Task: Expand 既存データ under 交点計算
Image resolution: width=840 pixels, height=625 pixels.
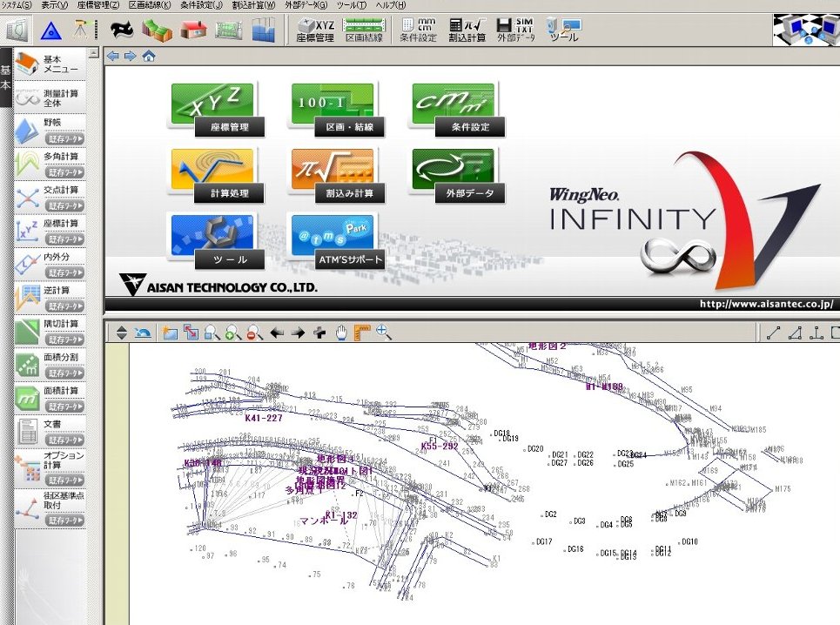Action: pos(65,206)
